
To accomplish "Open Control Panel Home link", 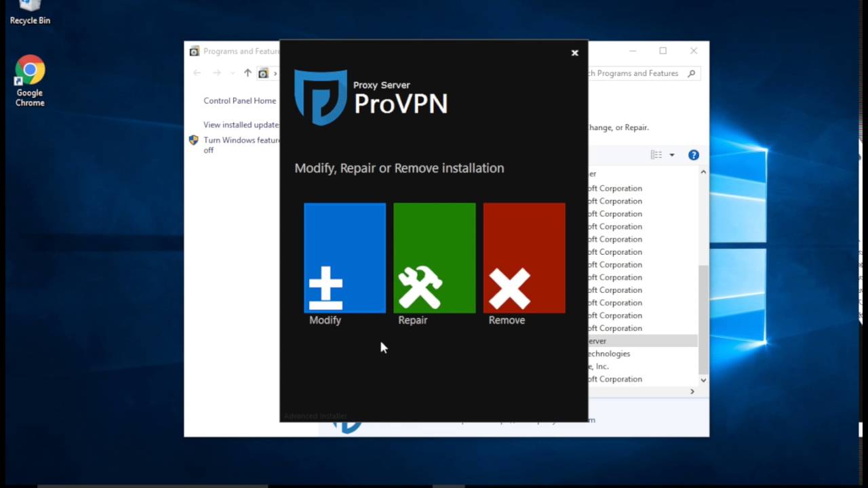I will (240, 101).
